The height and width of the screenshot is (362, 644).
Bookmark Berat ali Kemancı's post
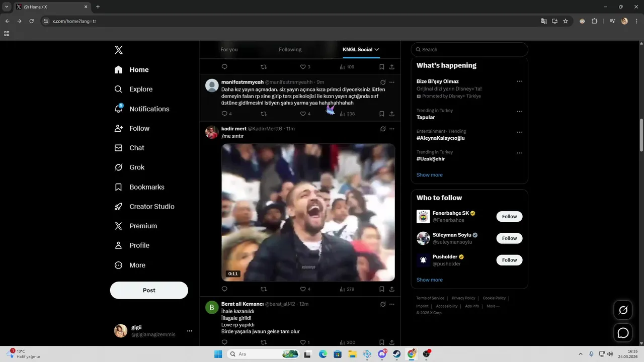pyautogui.click(x=382, y=342)
